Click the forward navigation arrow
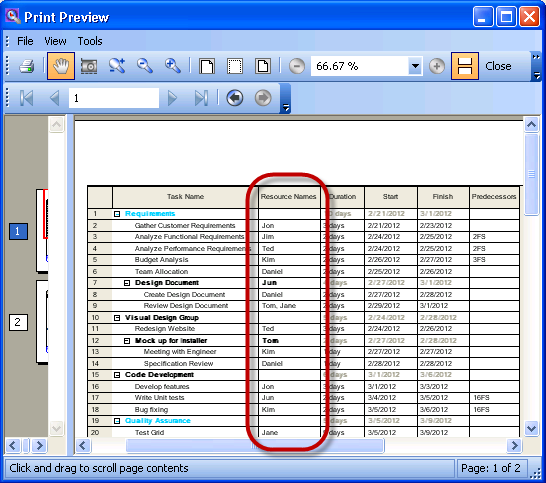Viewport: 546px width, 483px height. [x=263, y=98]
